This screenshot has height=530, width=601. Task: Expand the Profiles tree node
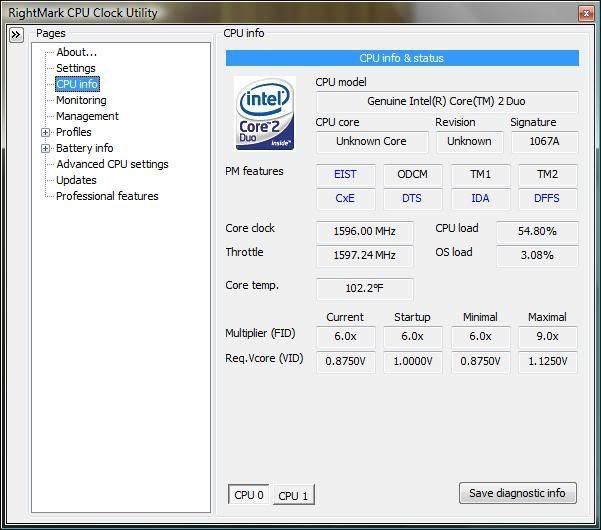pyautogui.click(x=45, y=133)
